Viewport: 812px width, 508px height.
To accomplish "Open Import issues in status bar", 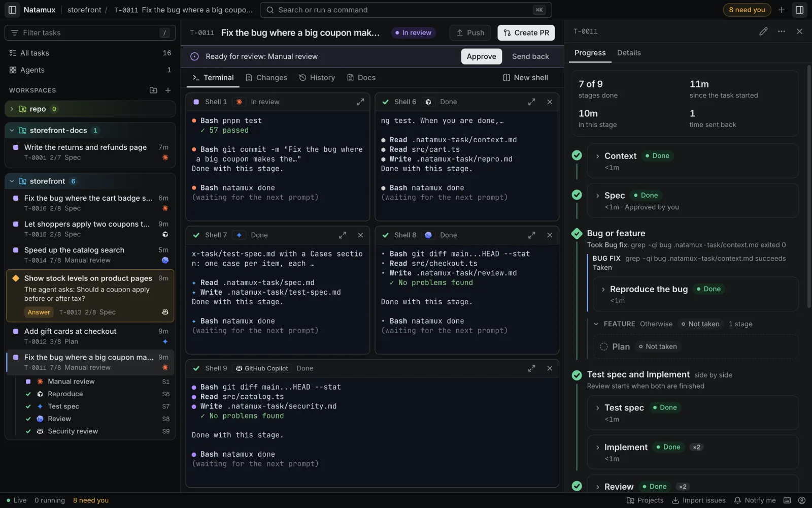I will (x=699, y=500).
